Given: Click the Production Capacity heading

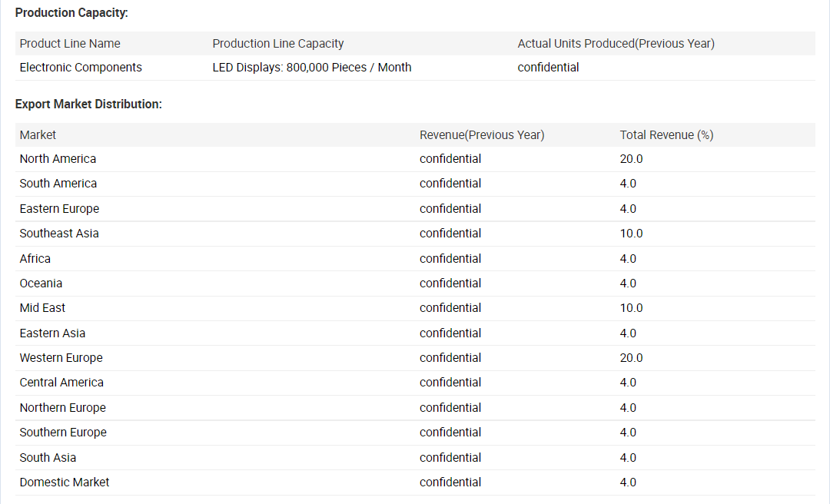Looking at the screenshot, I should tap(71, 13).
